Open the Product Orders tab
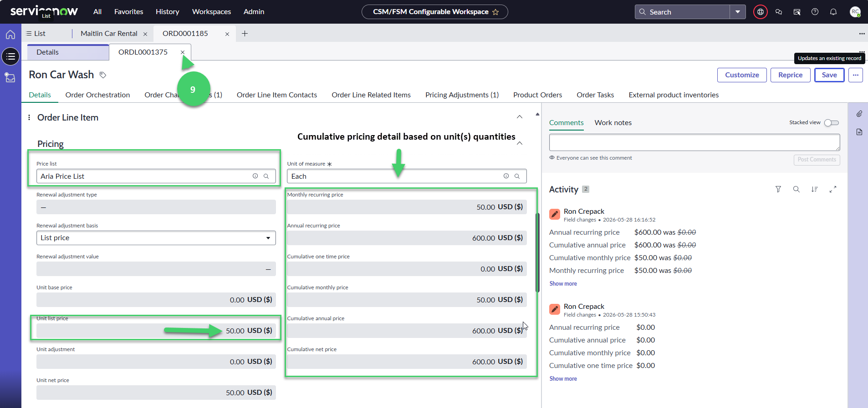This screenshot has height=408, width=868. point(537,95)
